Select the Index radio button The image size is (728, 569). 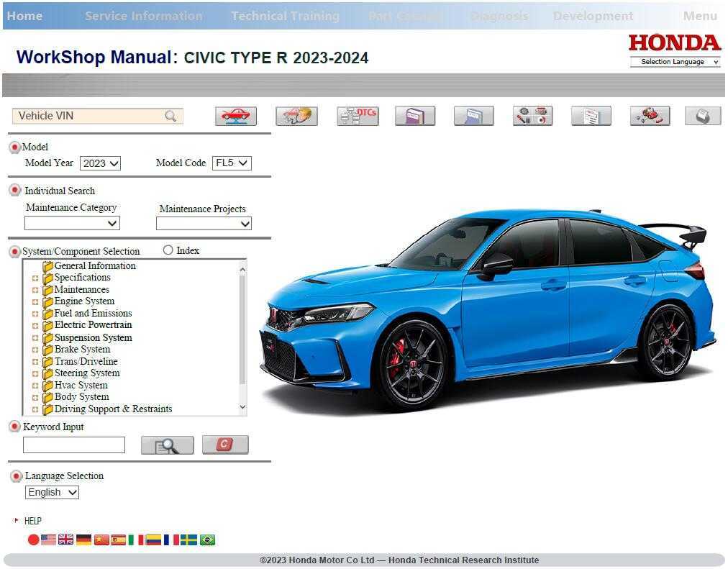[x=168, y=250]
